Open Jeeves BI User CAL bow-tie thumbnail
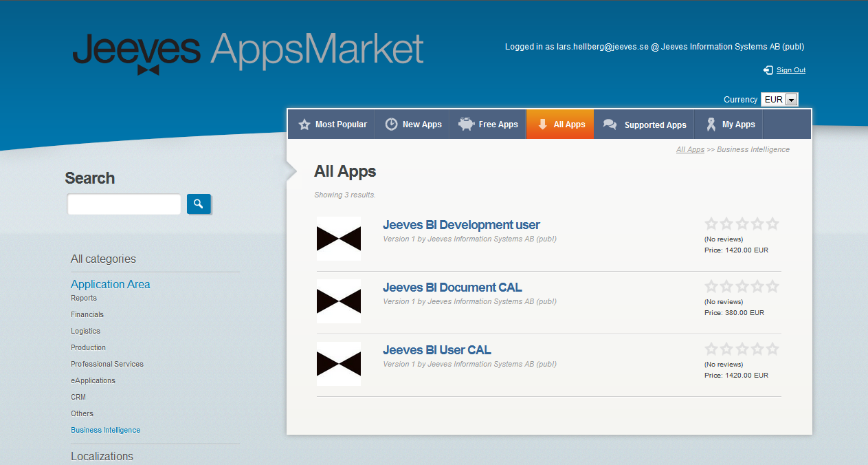Viewport: 868px width, 465px height. tap(339, 364)
